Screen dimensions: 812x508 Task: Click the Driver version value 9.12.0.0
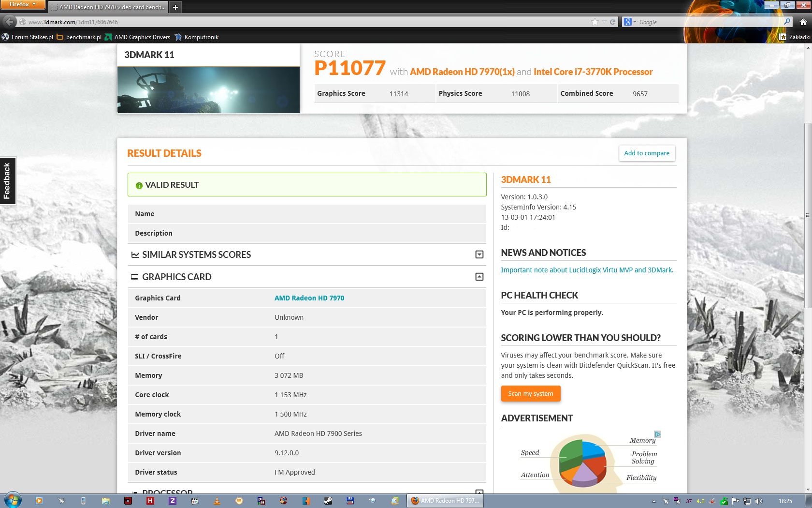click(x=287, y=453)
